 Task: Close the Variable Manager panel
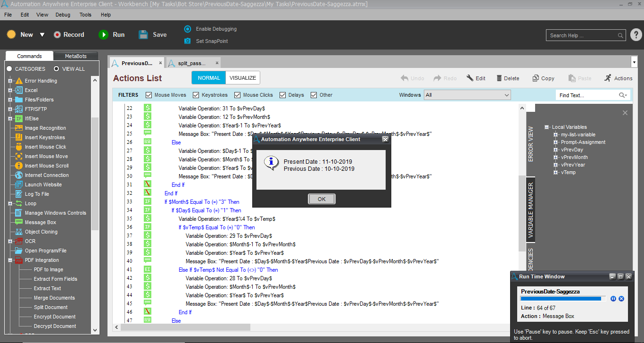[x=625, y=113]
